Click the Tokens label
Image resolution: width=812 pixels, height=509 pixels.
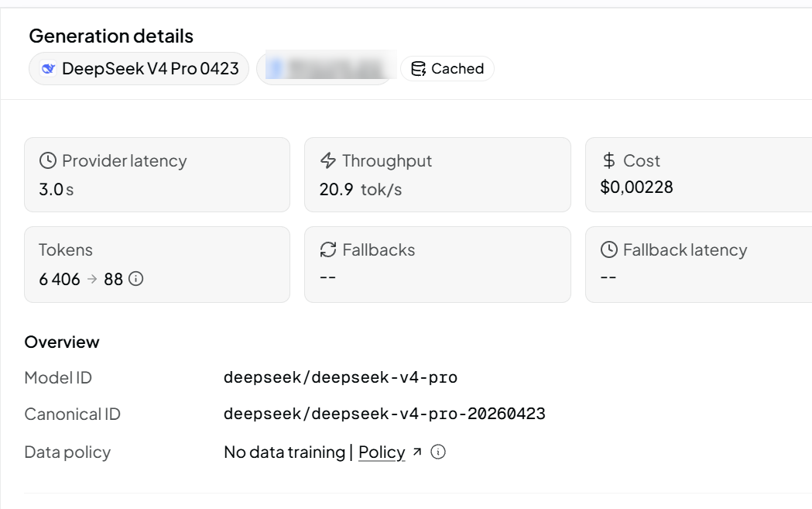coord(66,249)
